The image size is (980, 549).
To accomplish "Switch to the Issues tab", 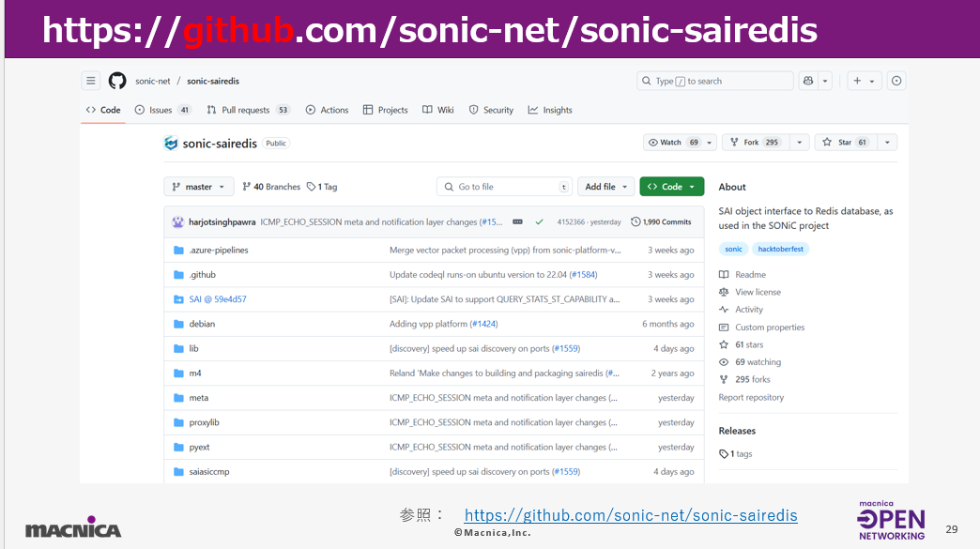I will click(x=163, y=110).
